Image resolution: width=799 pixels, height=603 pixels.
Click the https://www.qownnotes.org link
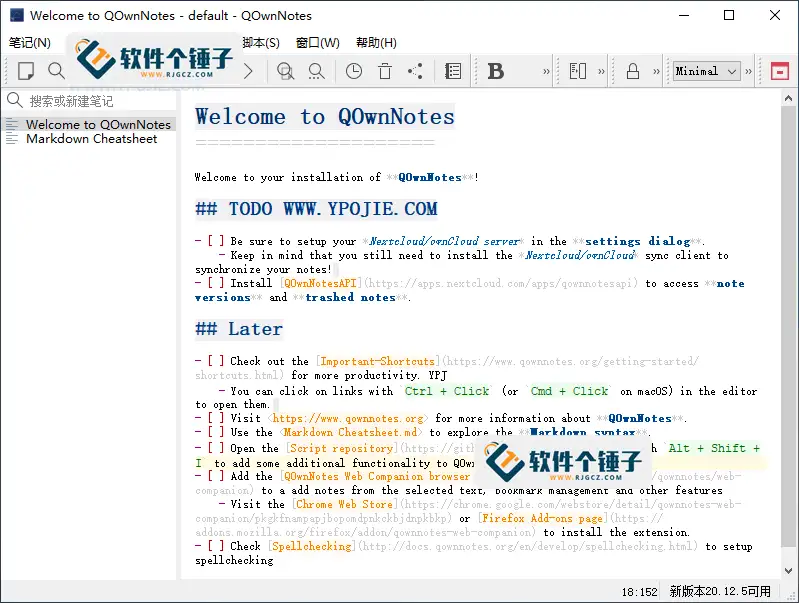[348, 418]
